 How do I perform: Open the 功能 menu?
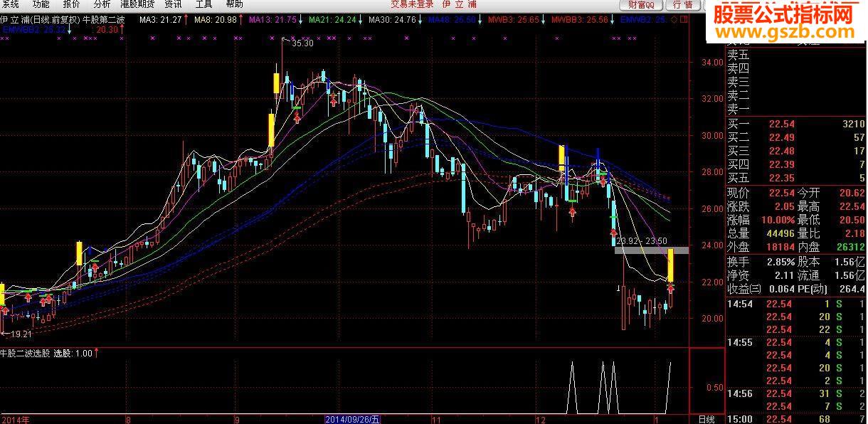[41, 4]
